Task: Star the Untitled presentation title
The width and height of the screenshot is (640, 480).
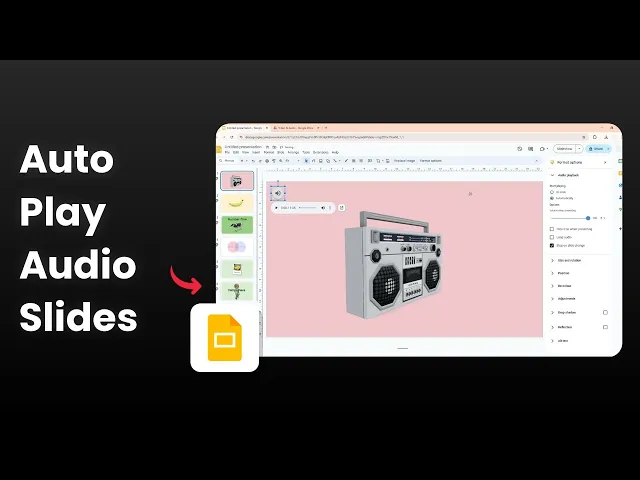Action: (267, 147)
